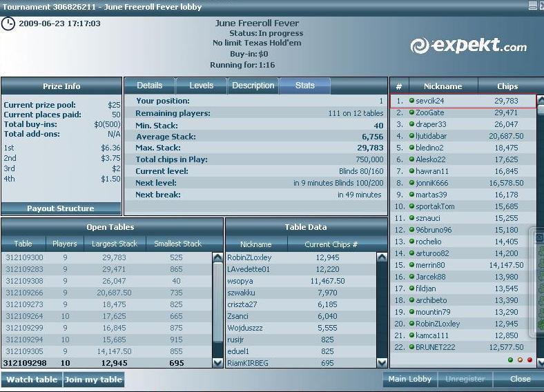544x392 pixels.
Task: Go back to the Main Lobby
Action: tap(410, 379)
